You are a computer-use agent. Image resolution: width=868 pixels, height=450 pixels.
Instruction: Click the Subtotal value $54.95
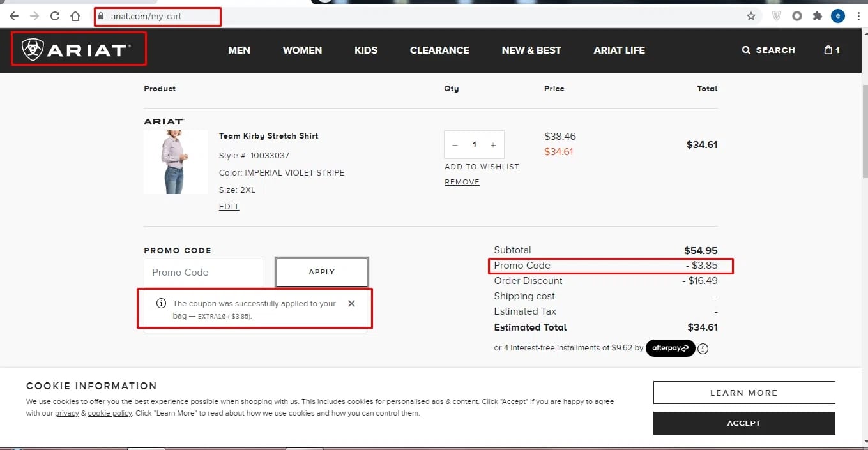coord(701,250)
